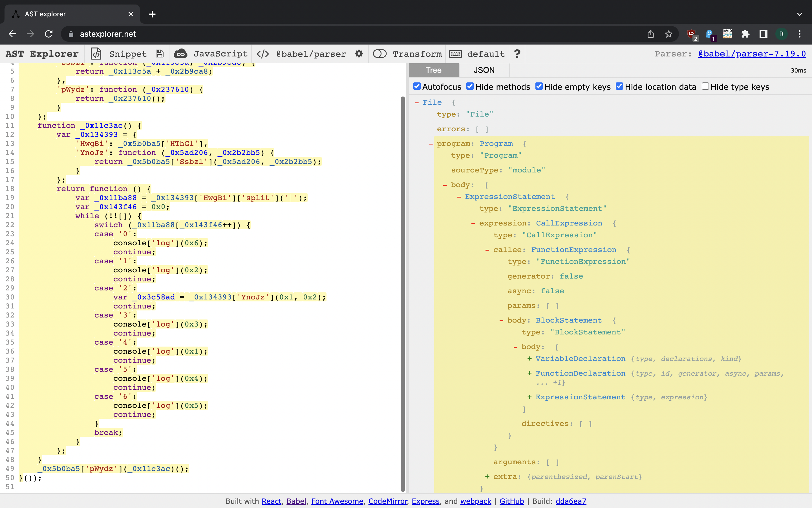Collapse the ExpressionStatement node under Program body
This screenshot has height=508, width=812.
pyautogui.click(x=459, y=197)
